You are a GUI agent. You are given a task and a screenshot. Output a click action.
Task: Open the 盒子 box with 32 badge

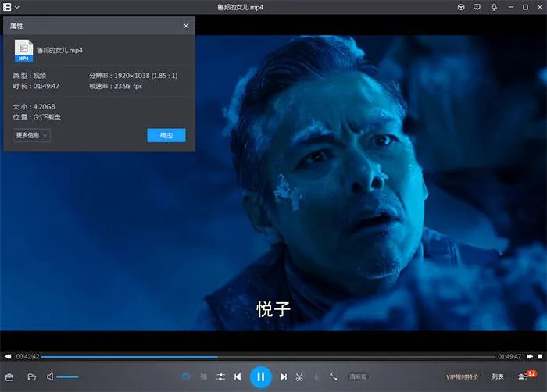click(x=527, y=376)
